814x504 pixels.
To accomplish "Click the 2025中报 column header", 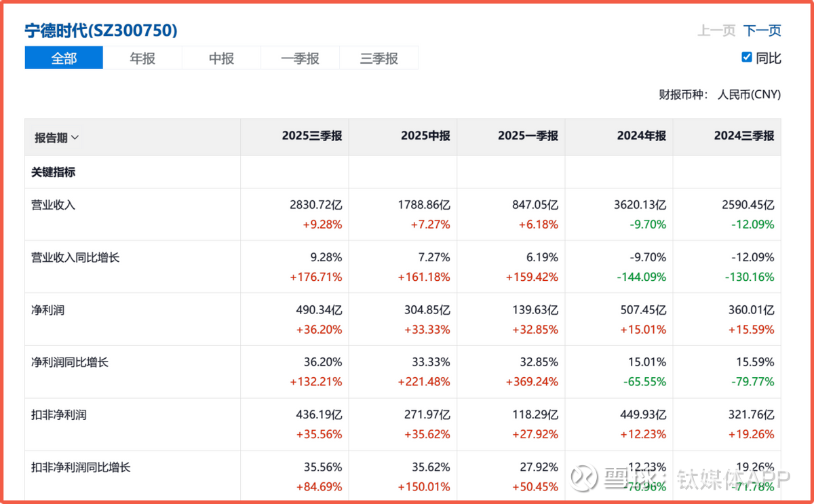I will point(425,136).
